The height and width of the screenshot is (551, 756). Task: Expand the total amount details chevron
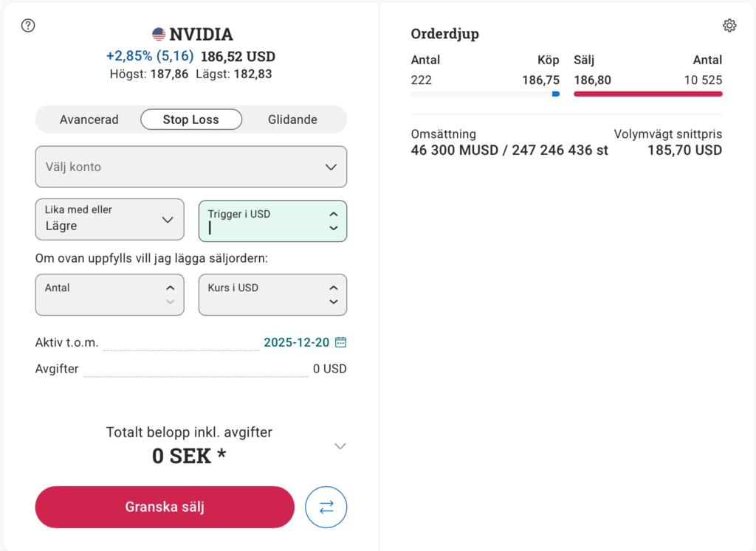point(340,446)
